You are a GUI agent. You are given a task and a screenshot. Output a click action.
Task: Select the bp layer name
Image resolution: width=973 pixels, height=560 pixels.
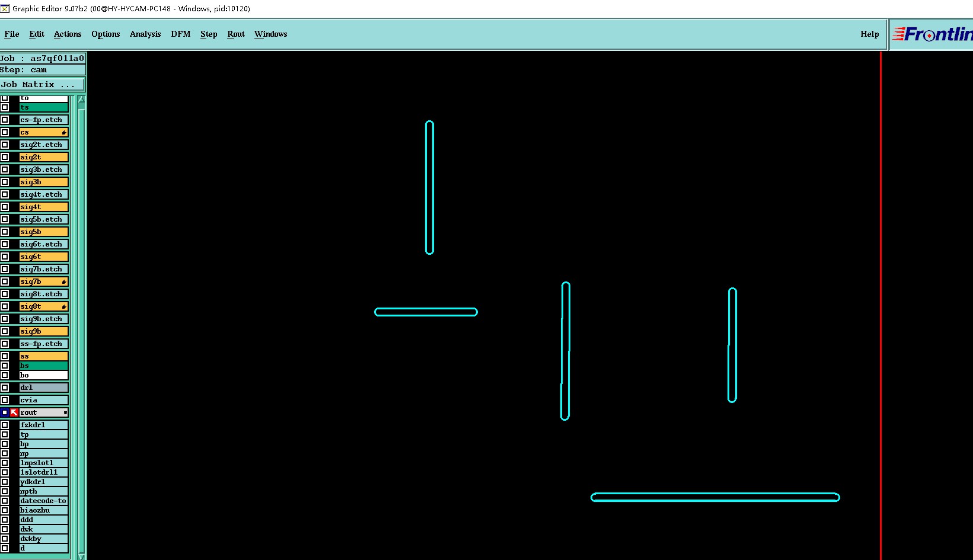[x=43, y=444]
